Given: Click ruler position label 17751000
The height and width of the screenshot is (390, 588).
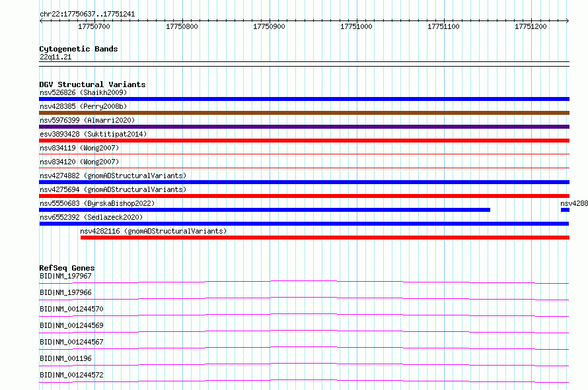Looking at the screenshot, I should tap(356, 26).
